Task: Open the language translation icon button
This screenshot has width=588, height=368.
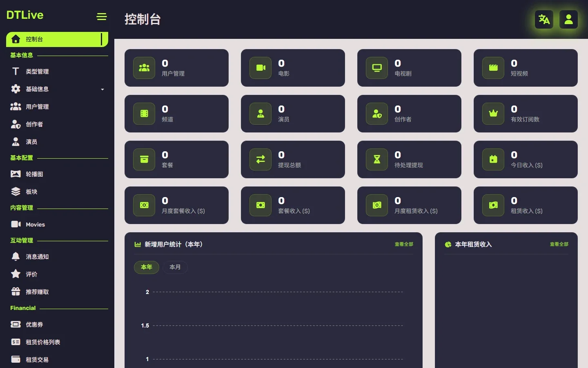Action: pyautogui.click(x=544, y=19)
